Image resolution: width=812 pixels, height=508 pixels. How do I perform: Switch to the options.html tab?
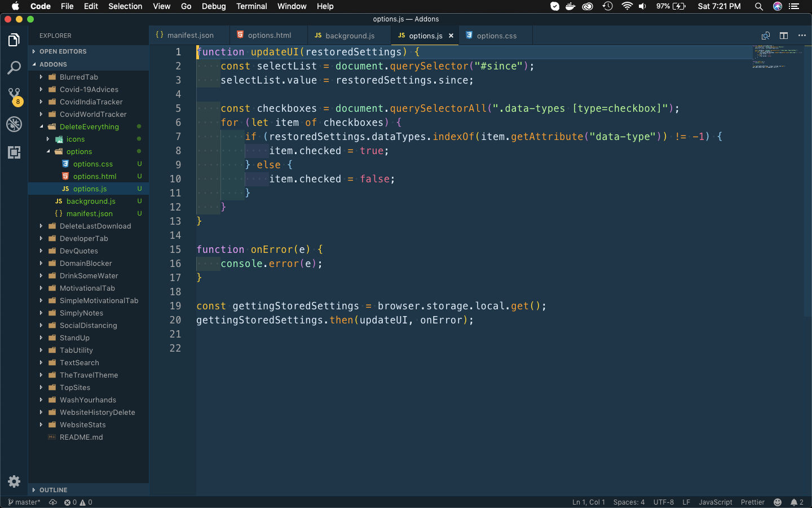[269, 36]
